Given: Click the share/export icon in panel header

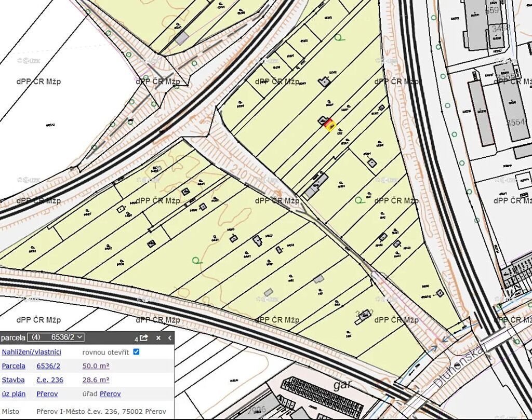Looking at the screenshot, I should (144, 337).
